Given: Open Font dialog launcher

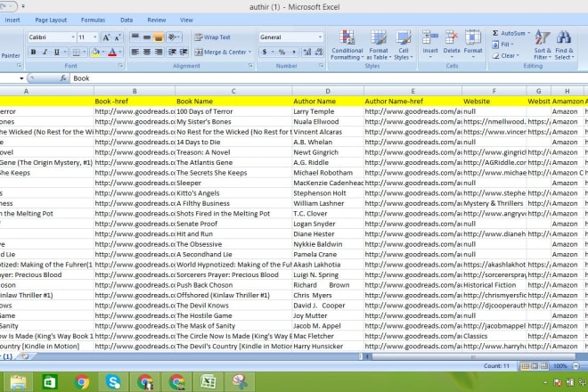Looking at the screenshot, I should (x=120, y=66).
